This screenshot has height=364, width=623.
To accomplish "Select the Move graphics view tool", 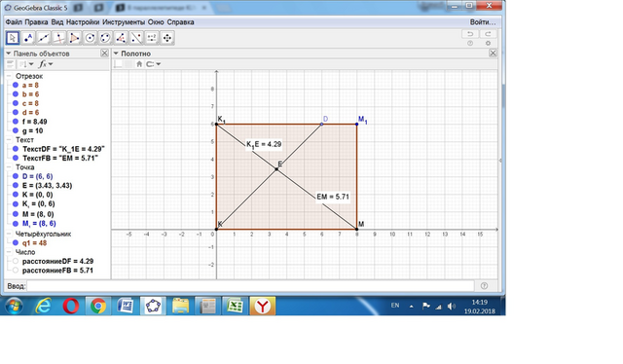I will pos(167,38).
